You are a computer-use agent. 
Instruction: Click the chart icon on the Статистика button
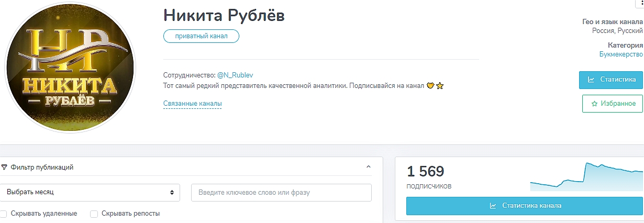click(x=591, y=80)
